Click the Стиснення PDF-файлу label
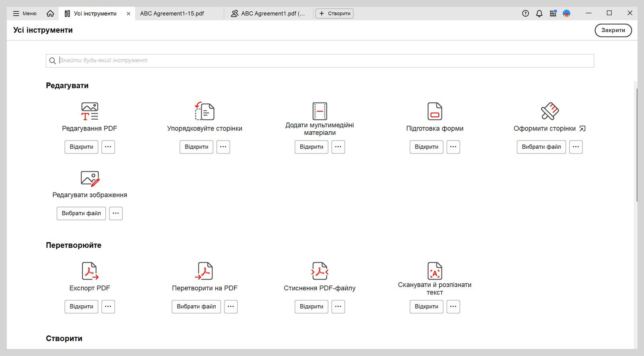This screenshot has height=356, width=644. click(x=320, y=288)
